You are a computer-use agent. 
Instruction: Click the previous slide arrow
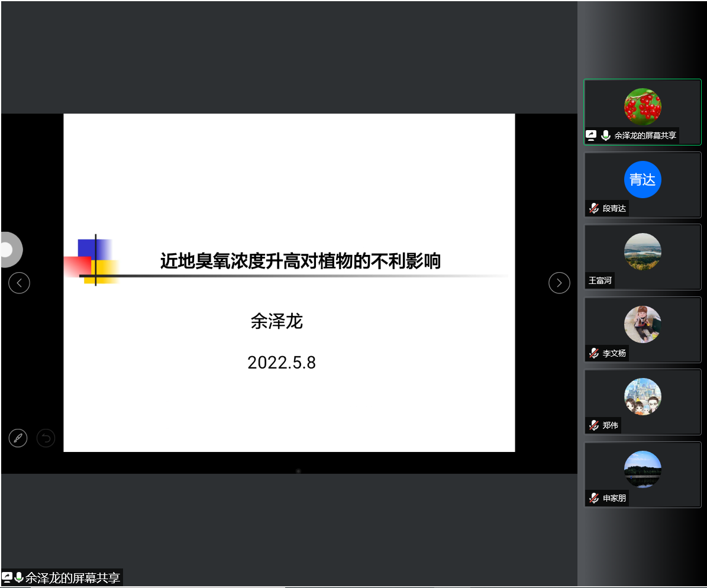point(19,283)
